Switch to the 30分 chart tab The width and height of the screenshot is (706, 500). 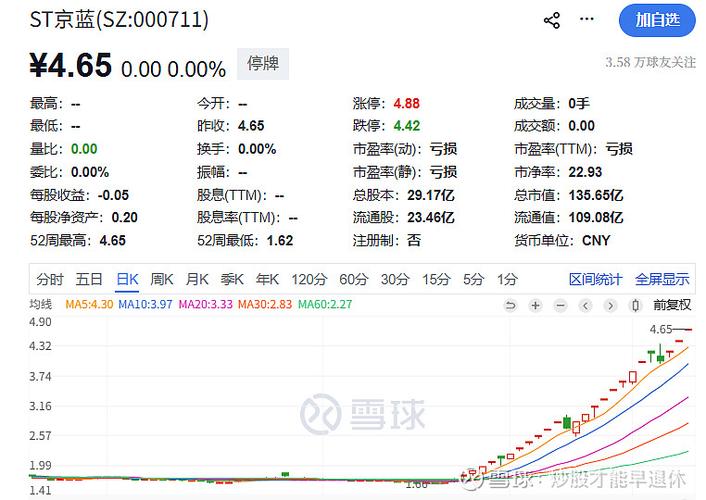(395, 279)
